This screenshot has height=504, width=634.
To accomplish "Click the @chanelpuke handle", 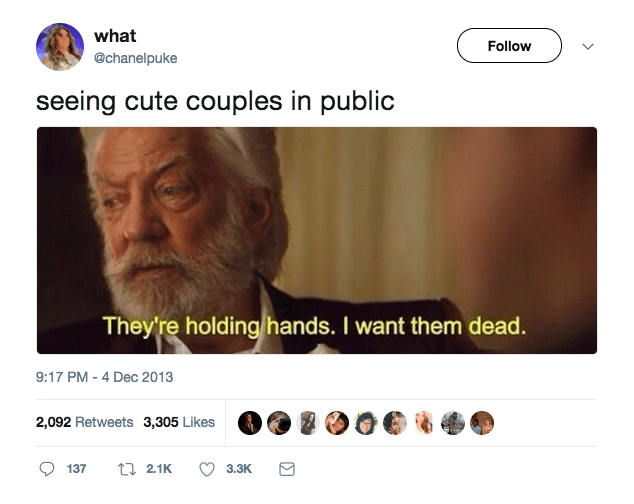I will pos(135,58).
